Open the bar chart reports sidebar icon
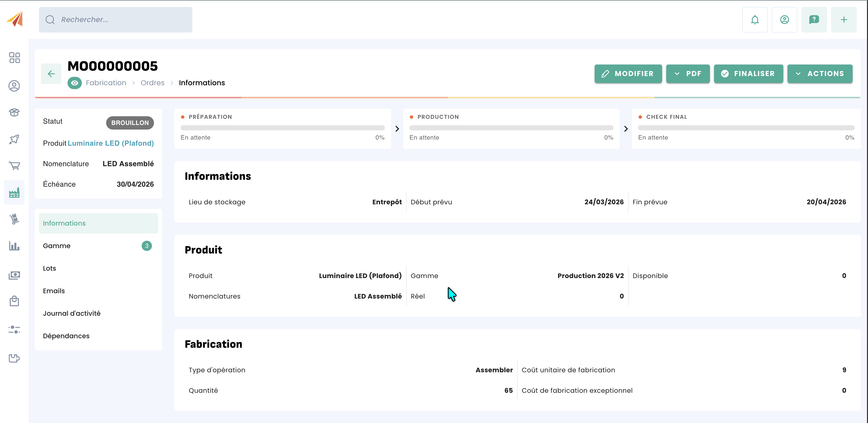Image resolution: width=868 pixels, height=423 pixels. coord(14,246)
